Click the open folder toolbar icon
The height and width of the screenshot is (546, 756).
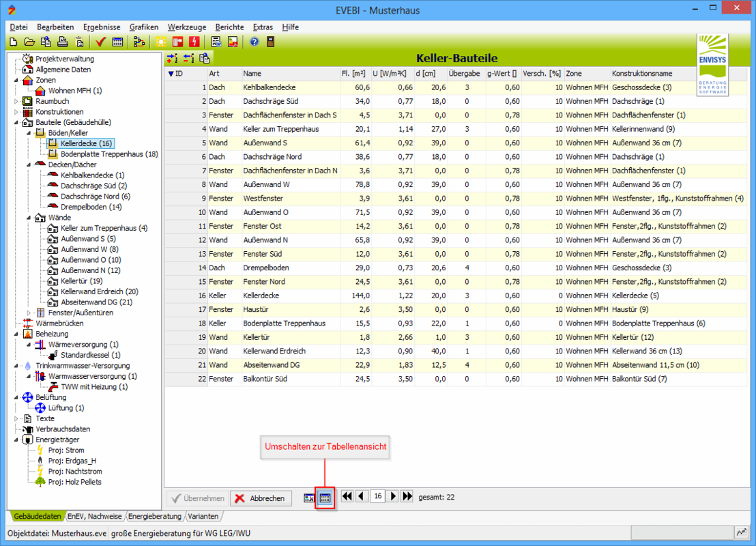click(30, 42)
